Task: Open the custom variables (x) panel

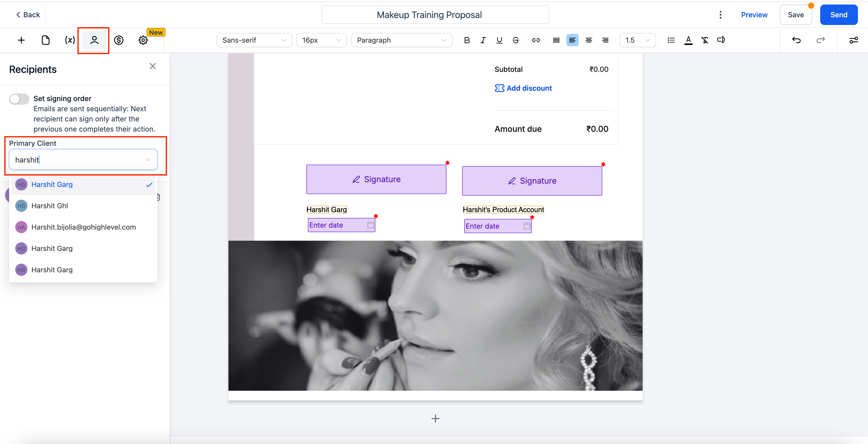Action: 70,40
